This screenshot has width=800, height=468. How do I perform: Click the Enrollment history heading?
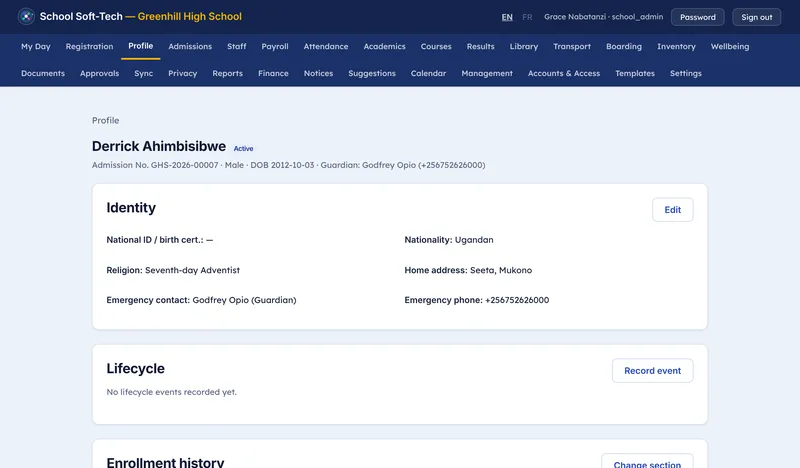(x=165, y=462)
